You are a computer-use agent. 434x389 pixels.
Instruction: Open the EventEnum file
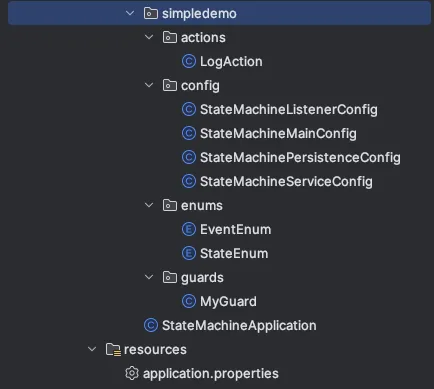pyautogui.click(x=236, y=230)
